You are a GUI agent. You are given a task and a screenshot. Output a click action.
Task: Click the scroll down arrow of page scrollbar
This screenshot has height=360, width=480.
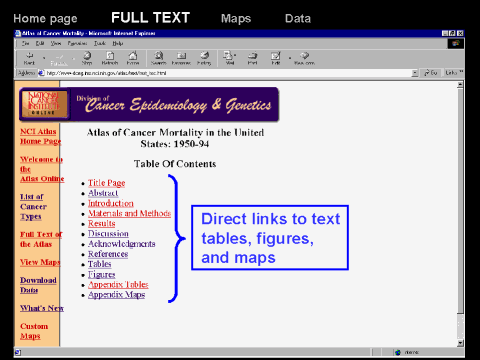coord(460,343)
